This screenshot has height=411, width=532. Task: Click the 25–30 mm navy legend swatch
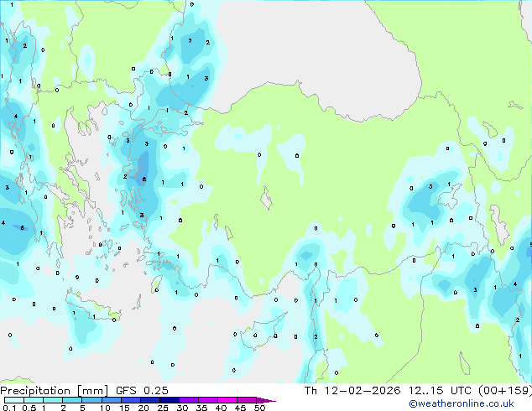[x=169, y=400]
